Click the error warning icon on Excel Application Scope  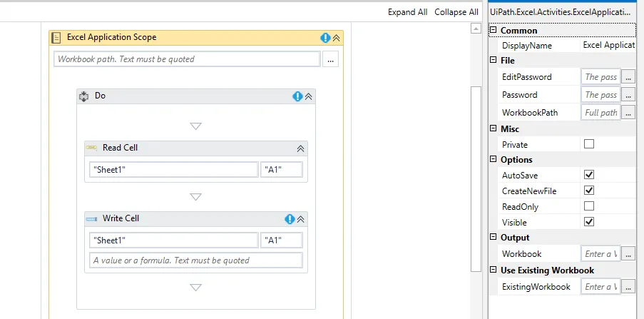pyautogui.click(x=325, y=38)
